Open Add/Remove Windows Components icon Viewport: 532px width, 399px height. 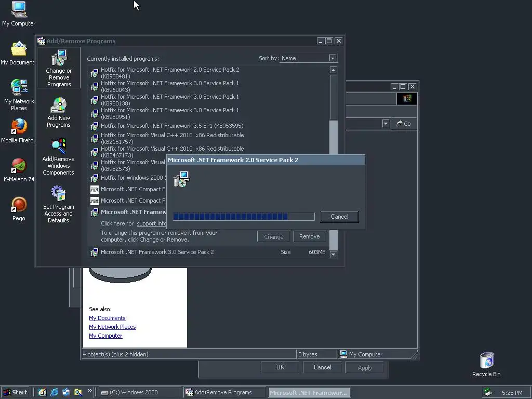(58, 157)
